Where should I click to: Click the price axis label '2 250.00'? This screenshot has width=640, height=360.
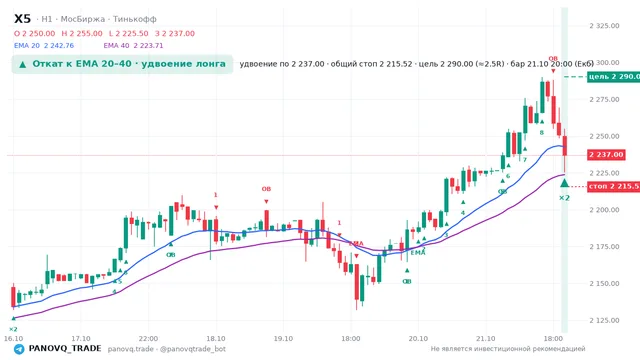pyautogui.click(x=604, y=136)
